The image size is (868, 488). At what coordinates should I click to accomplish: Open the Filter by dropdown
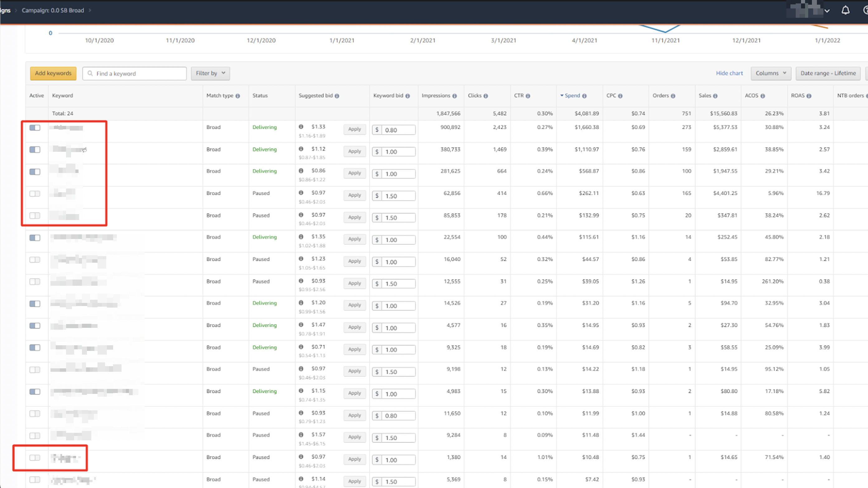pos(210,73)
